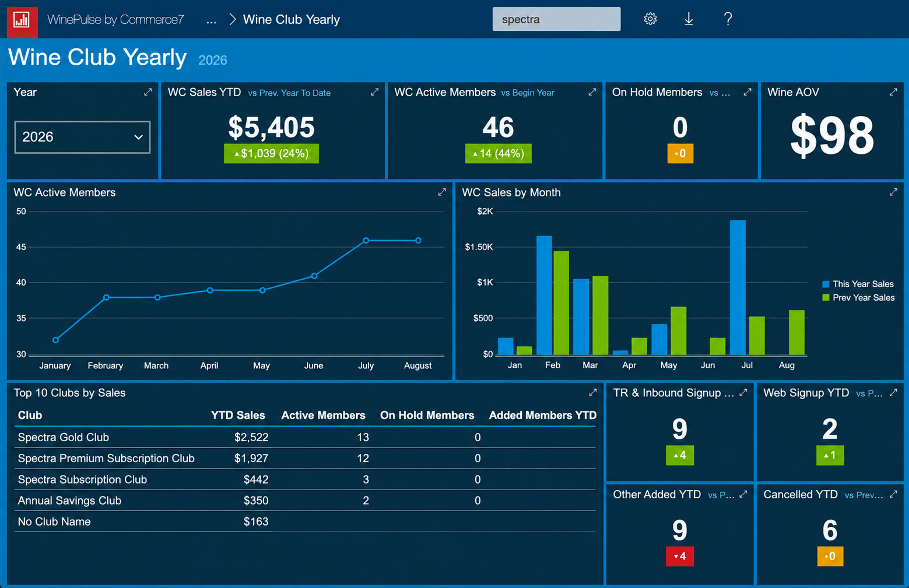Click the Wine Club Yearly breadcrumb
This screenshot has height=588, width=909.
(x=292, y=20)
